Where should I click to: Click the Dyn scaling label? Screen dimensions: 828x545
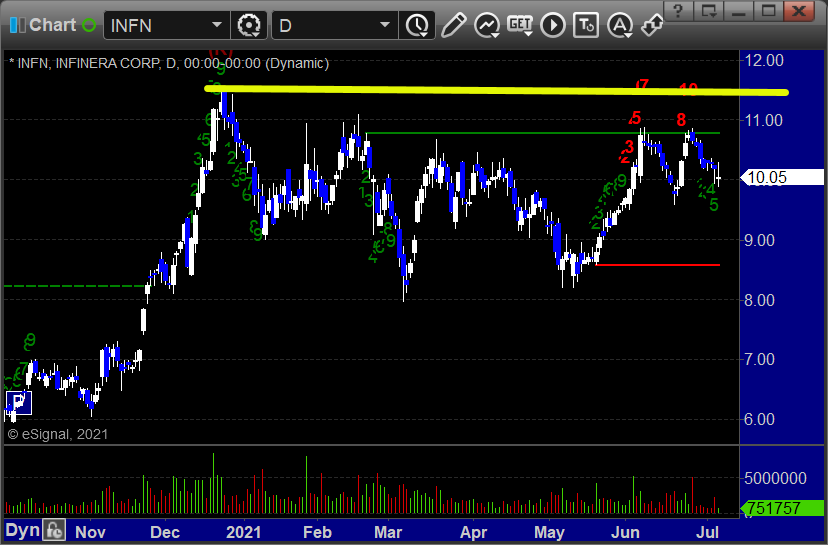[x=22, y=530]
